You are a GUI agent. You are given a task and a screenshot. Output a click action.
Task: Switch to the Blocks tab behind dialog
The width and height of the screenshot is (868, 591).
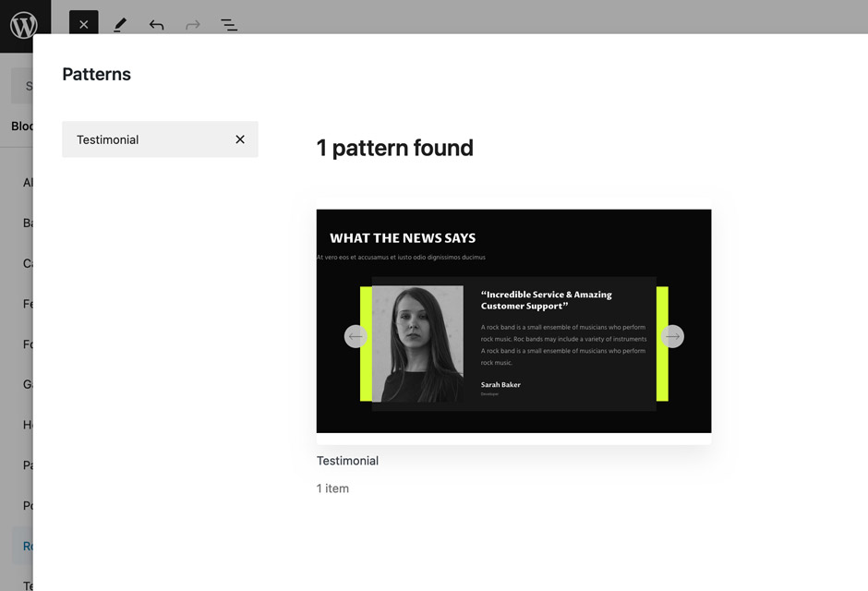[x=22, y=127]
